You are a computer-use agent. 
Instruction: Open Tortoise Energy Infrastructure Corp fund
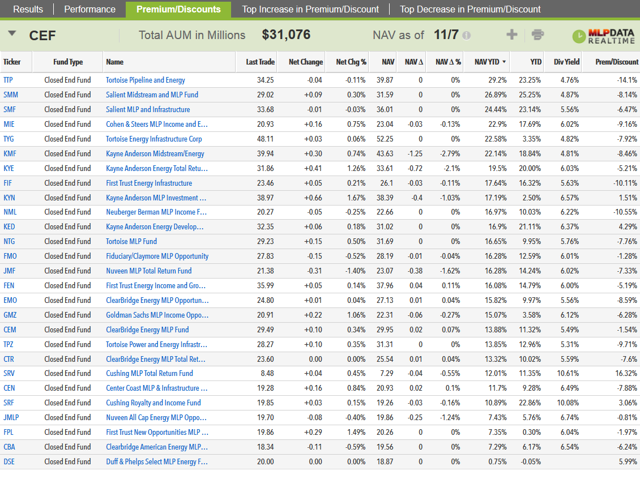(154, 139)
